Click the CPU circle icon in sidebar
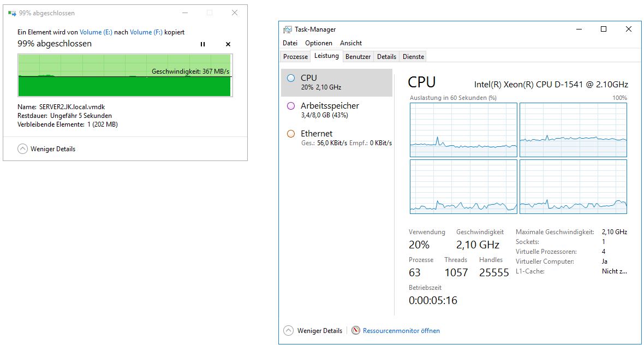 [291, 78]
